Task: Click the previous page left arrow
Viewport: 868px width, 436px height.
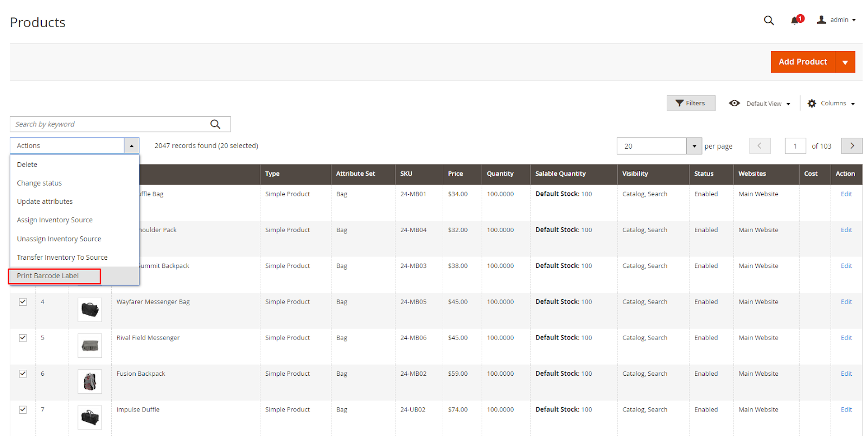Action: [x=759, y=146]
